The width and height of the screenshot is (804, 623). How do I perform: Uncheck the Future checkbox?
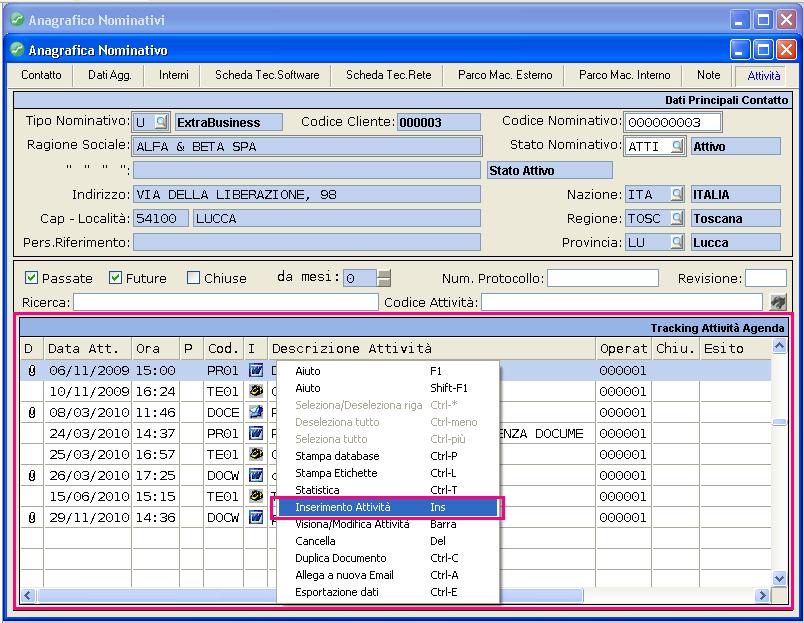pyautogui.click(x=115, y=278)
